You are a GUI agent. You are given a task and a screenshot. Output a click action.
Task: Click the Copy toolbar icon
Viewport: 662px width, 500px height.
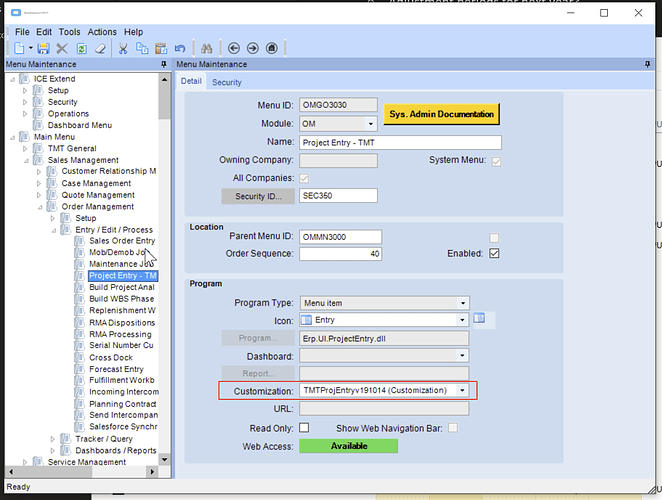pos(142,49)
